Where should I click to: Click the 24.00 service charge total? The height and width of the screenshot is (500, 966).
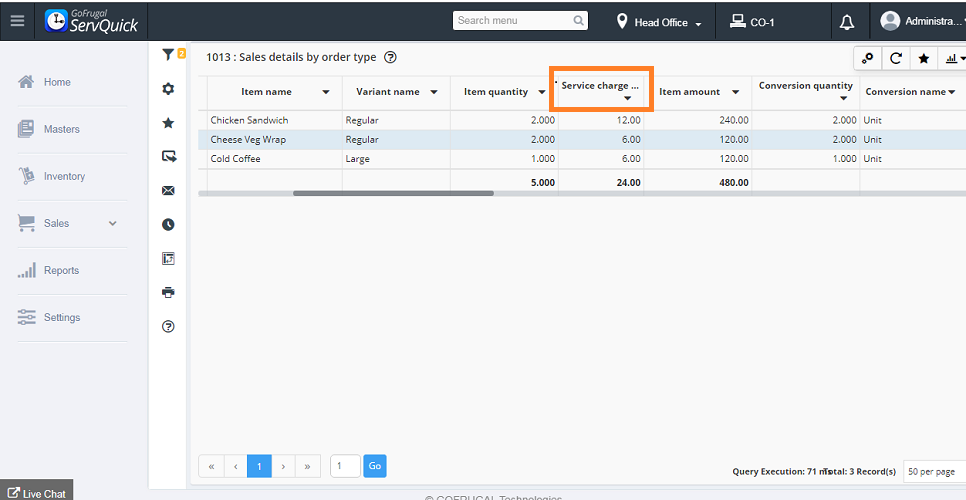click(x=628, y=182)
